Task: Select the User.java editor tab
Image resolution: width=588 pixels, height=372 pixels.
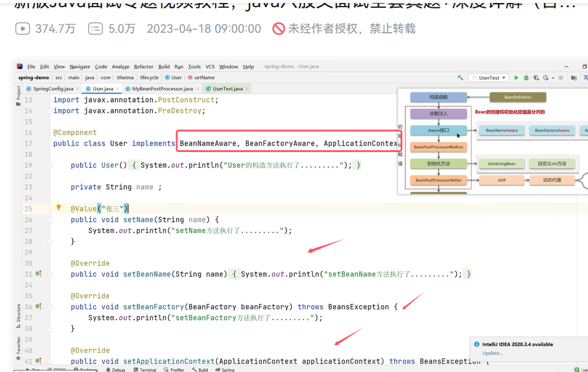Action: point(103,89)
